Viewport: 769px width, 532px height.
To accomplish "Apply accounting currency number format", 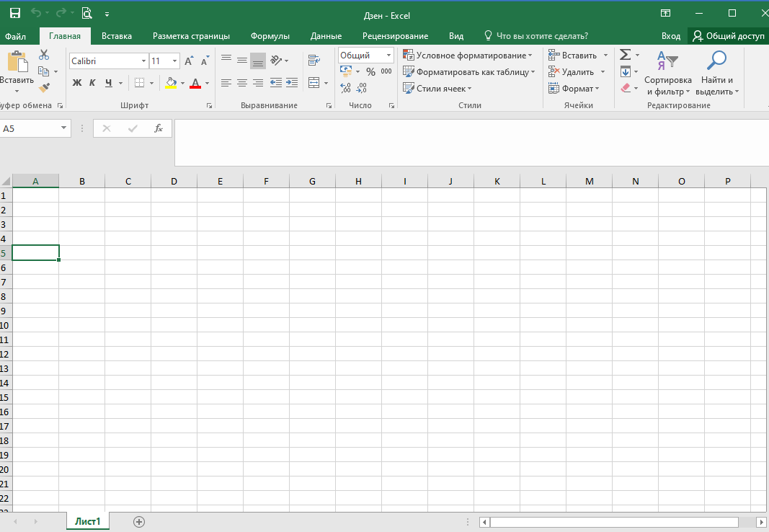I will pos(346,71).
